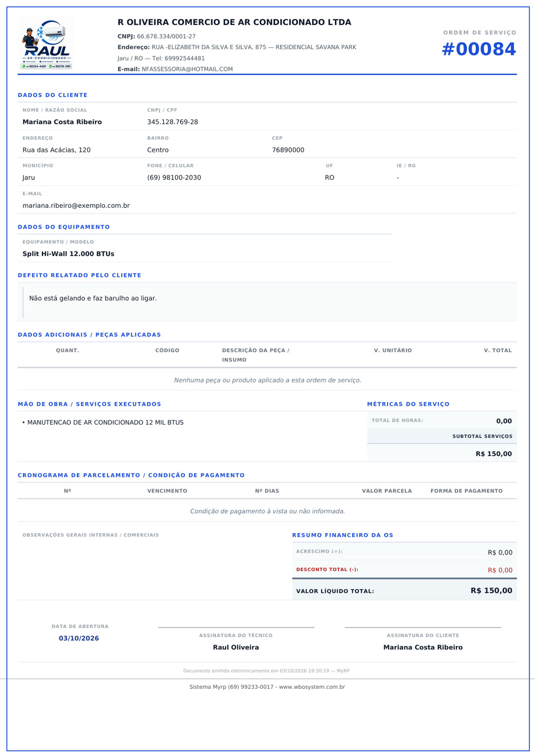
Task: Click 'DADOS DO CLIENTE' section heading
Action: click(x=53, y=95)
